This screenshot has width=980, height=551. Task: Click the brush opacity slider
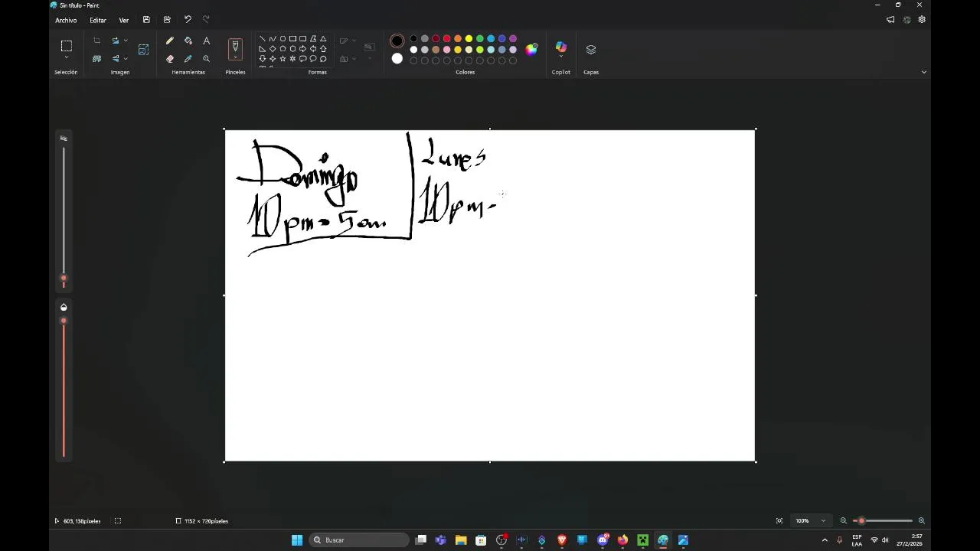pos(64,386)
